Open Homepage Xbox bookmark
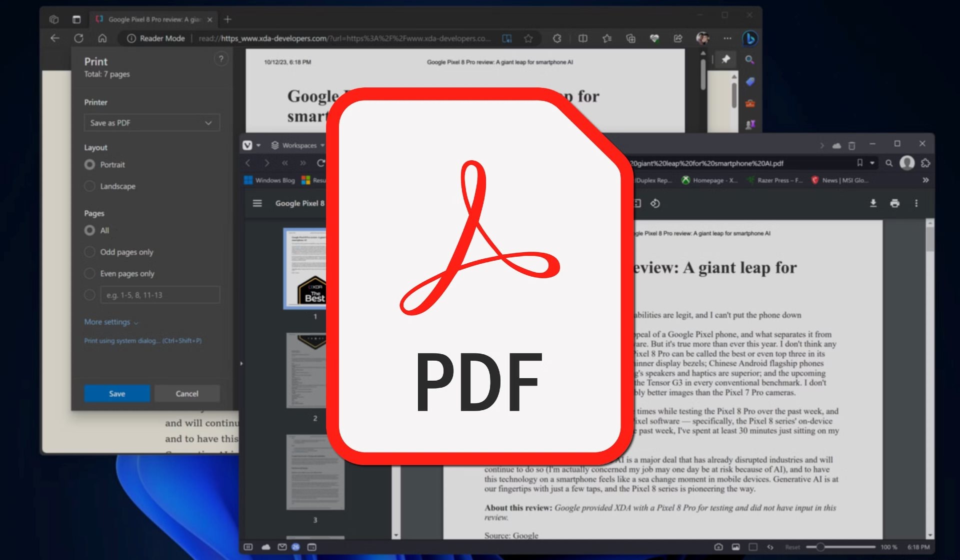 (709, 180)
